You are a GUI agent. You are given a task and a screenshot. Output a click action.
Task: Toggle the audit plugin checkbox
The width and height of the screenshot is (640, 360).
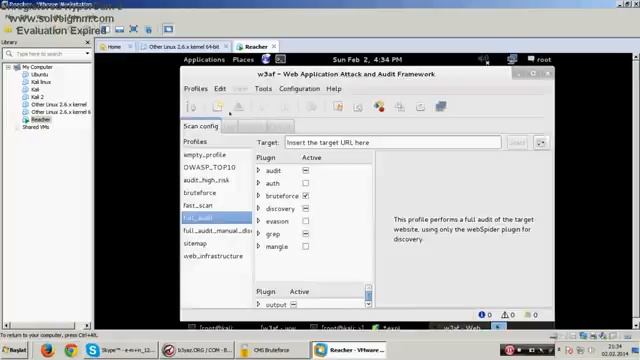click(306, 171)
